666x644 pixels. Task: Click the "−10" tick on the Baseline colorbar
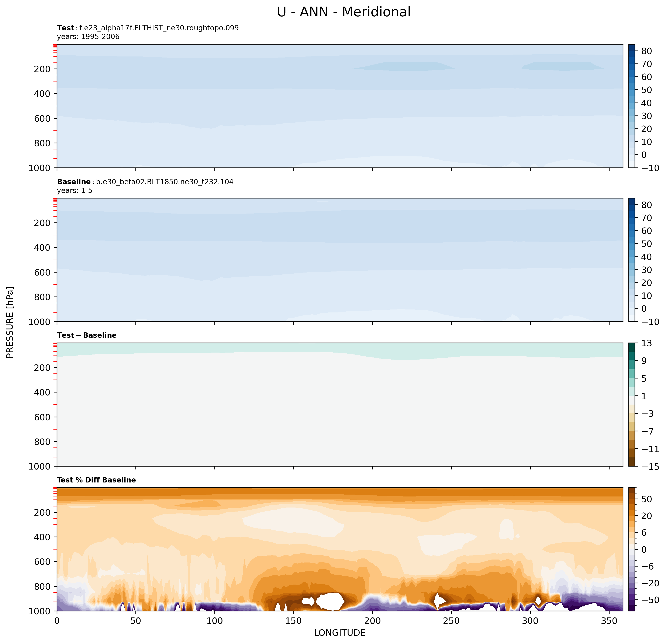pos(650,322)
